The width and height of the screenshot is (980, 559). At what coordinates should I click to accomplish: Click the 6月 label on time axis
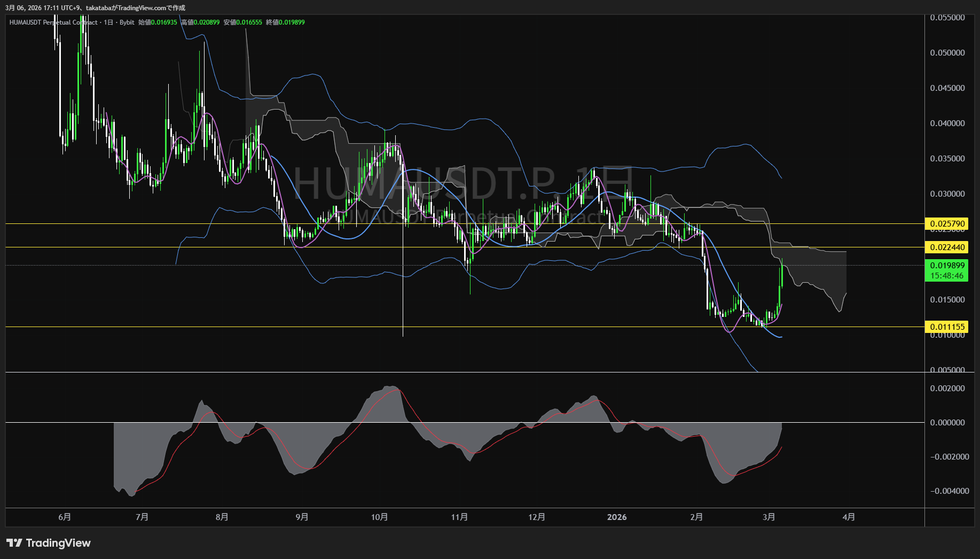click(65, 517)
